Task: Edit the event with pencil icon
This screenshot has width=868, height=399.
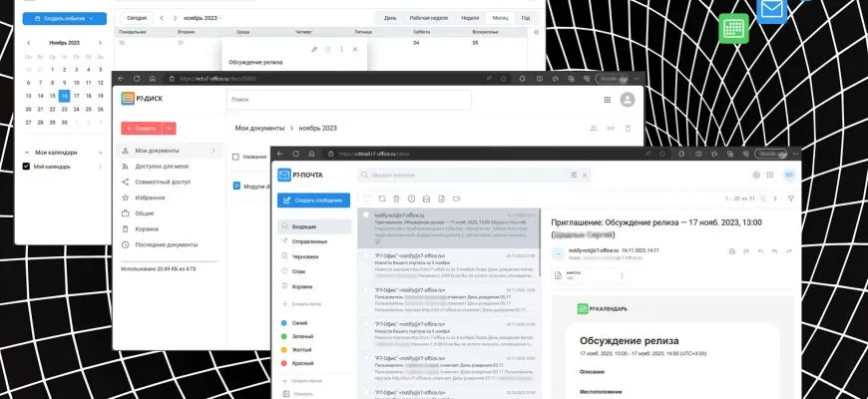Action: tap(314, 49)
